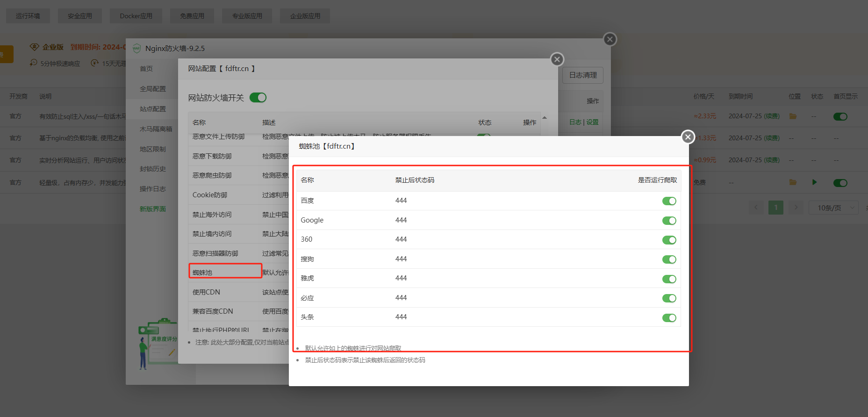Go to 地区限制 in the firewall sidebar
Screen dimensions: 868x417
pos(153,149)
